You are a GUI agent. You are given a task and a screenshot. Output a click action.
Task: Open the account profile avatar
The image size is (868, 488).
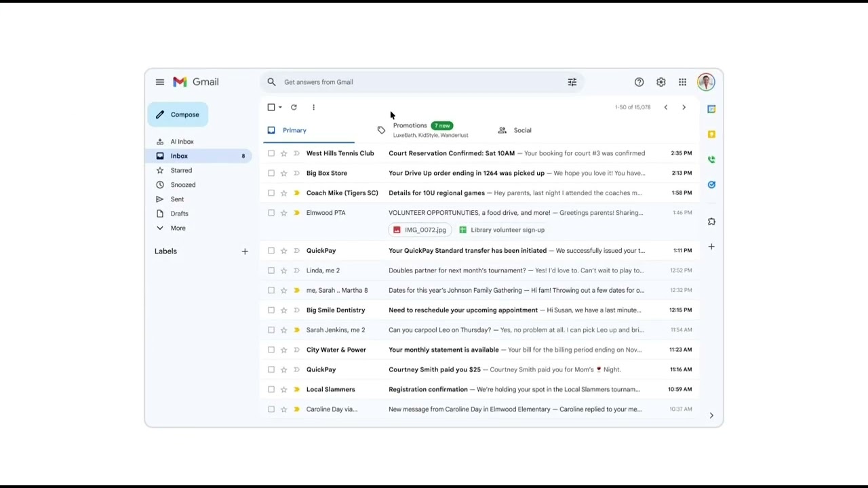click(x=706, y=82)
